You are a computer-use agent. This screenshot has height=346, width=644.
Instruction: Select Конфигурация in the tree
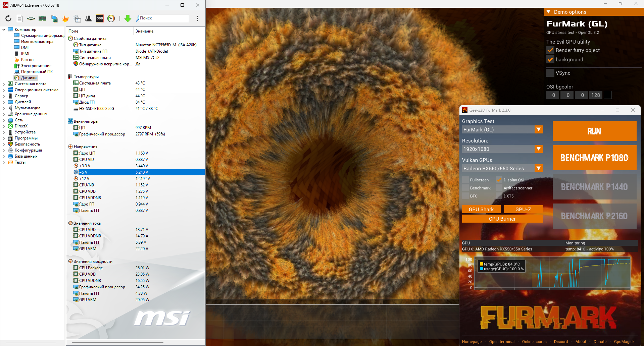(x=28, y=150)
